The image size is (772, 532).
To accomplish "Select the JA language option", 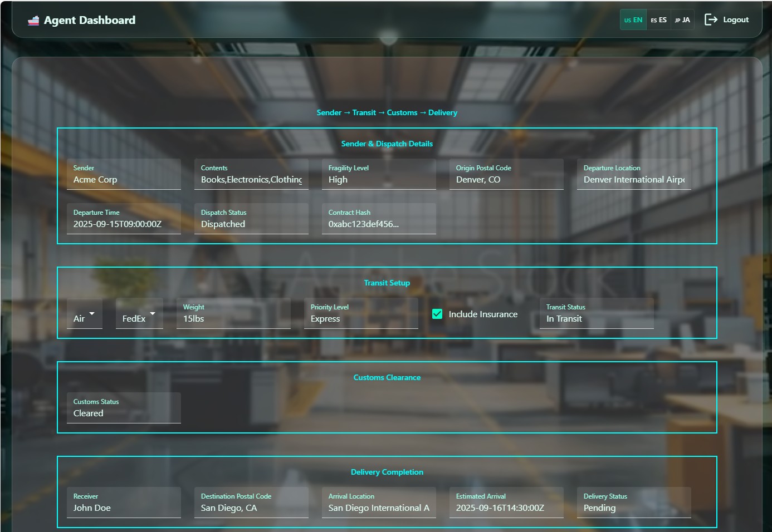I will 682,20.
